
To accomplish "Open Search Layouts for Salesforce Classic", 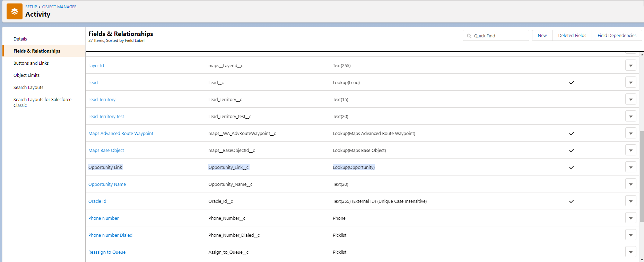I will coord(42,102).
